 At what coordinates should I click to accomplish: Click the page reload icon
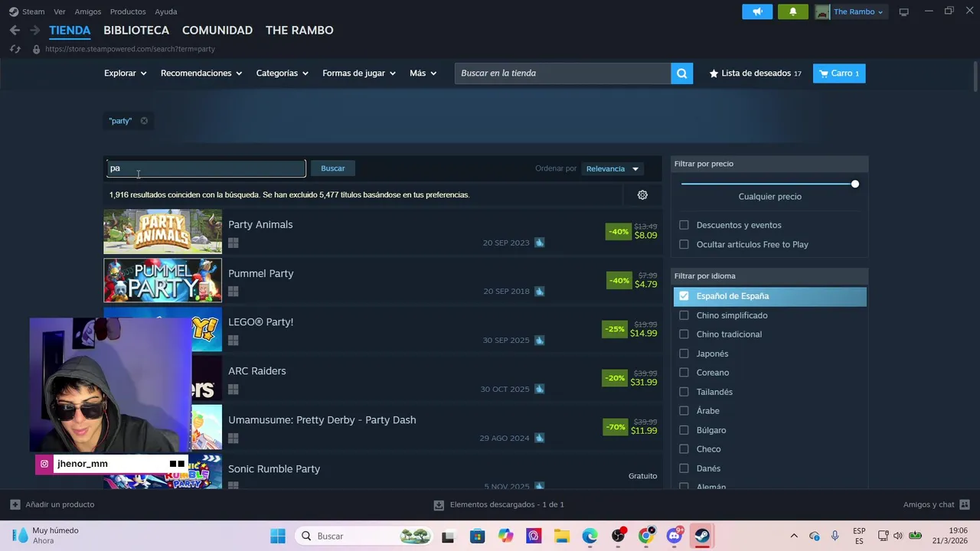click(15, 49)
